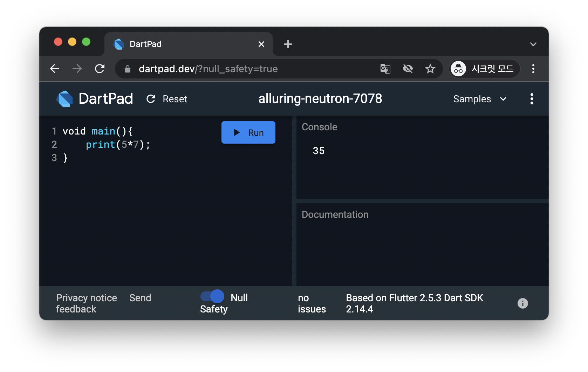
Task: Click the third-party cookie blocked eye icon
Action: tap(408, 69)
